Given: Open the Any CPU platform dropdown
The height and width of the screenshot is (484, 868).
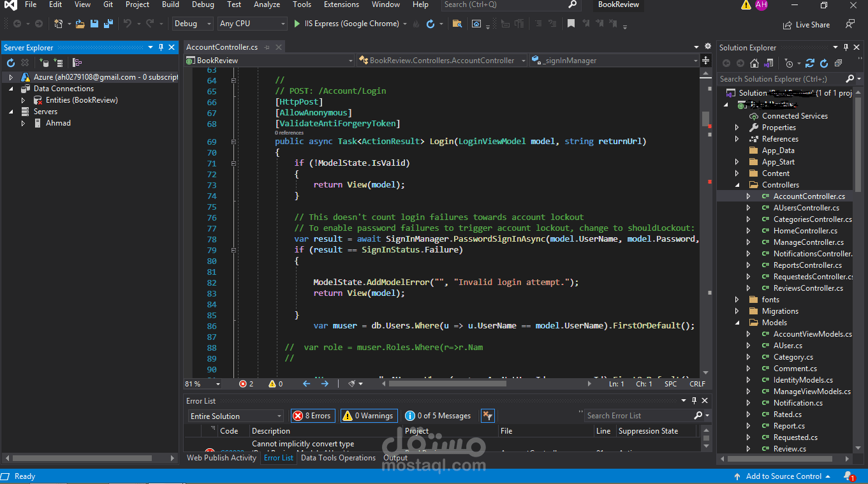Looking at the screenshot, I should click(253, 24).
